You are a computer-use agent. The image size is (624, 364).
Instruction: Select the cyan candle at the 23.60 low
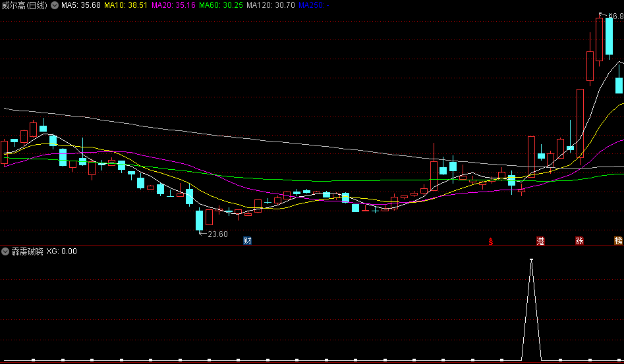click(200, 219)
